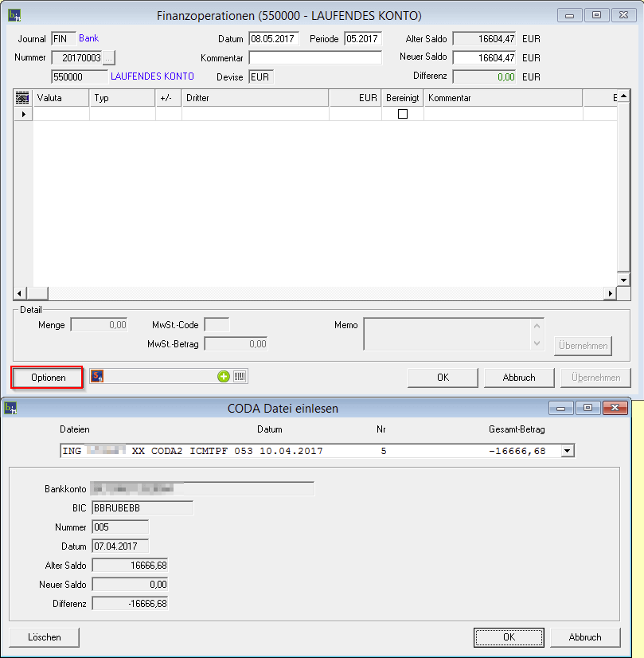Click the Datum field showing 08.05.2017
This screenshot has width=644, height=658.
point(273,39)
